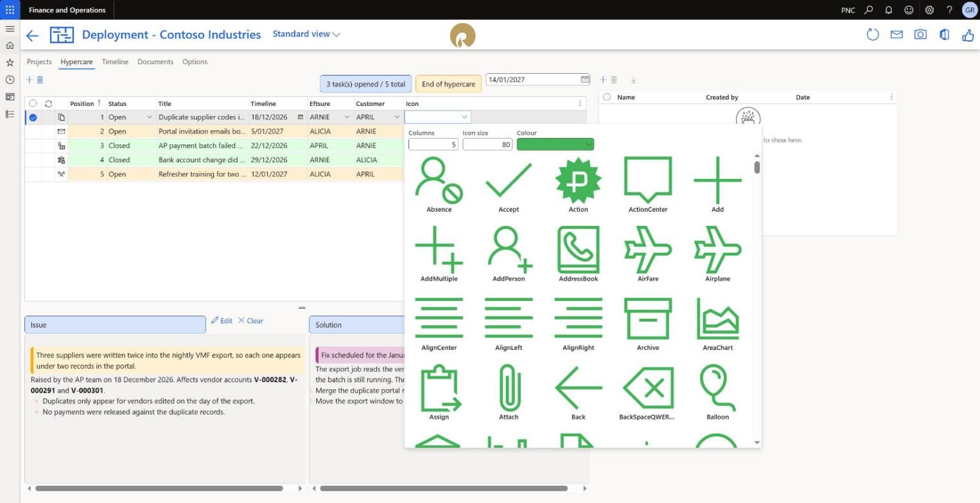Pick the AlignCenter icon
980x503 pixels.
tap(439, 323)
